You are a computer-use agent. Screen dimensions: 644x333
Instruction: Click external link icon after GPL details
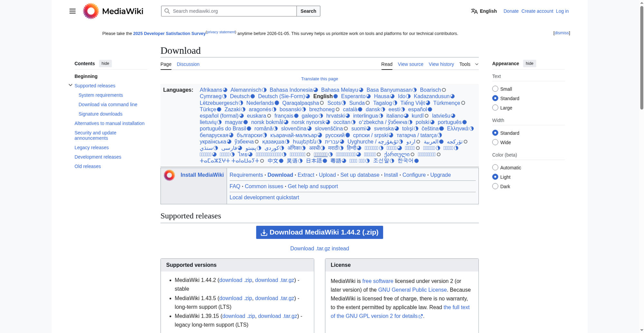tap(421, 316)
